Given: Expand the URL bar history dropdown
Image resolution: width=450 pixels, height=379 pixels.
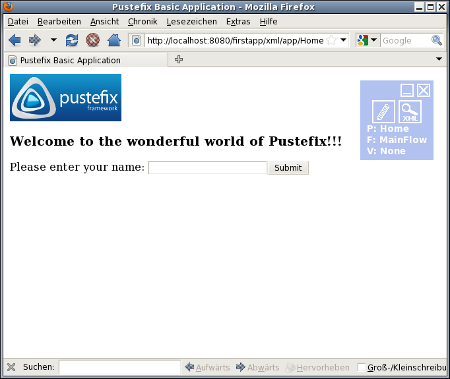Looking at the screenshot, I should tap(343, 40).
